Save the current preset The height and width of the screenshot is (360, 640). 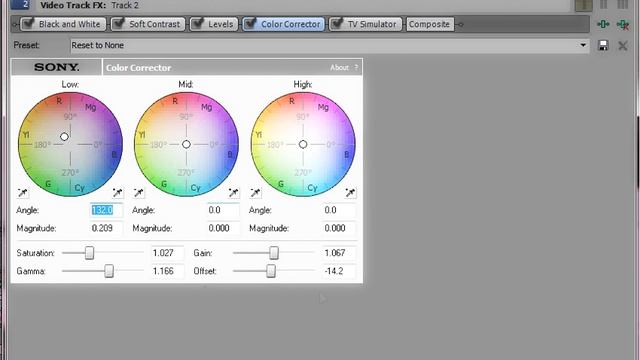pos(603,45)
